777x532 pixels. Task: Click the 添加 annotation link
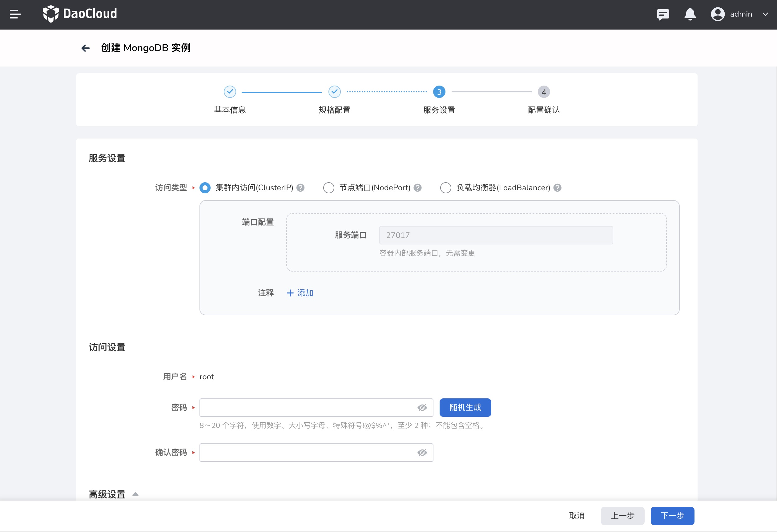[305, 293]
